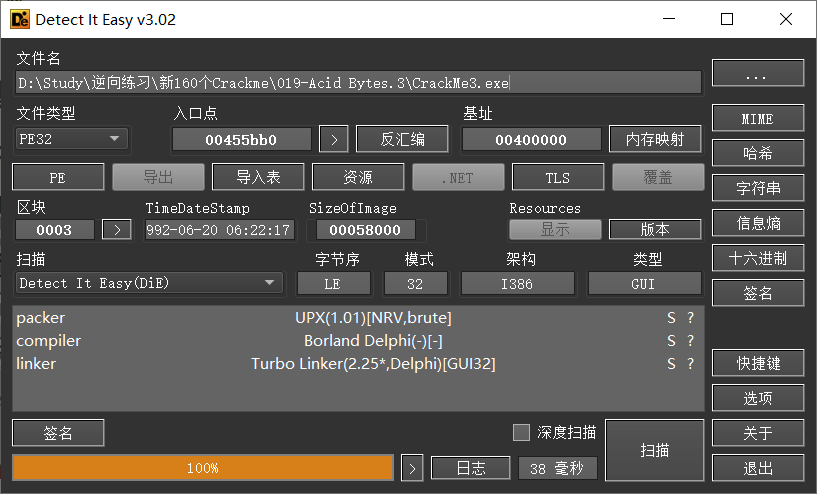817x494 pixels.
Task: Click the ? marker on compiler row
Action: pyautogui.click(x=690, y=341)
